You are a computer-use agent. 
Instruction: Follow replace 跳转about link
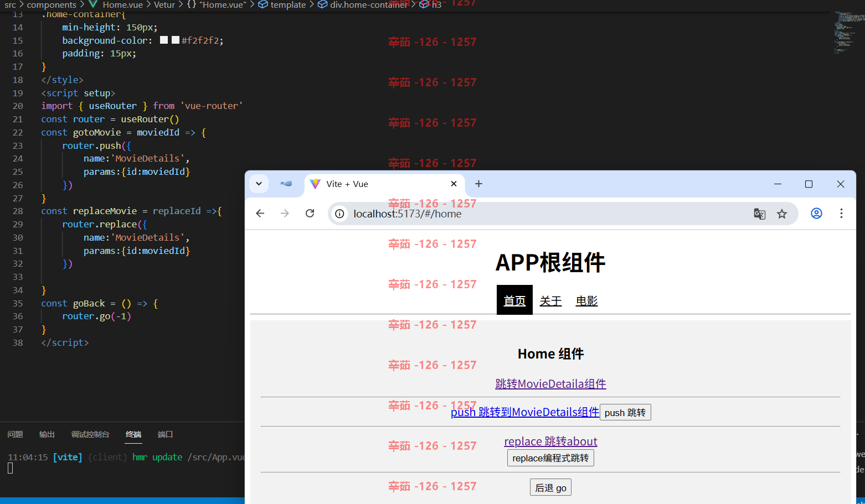coord(550,441)
